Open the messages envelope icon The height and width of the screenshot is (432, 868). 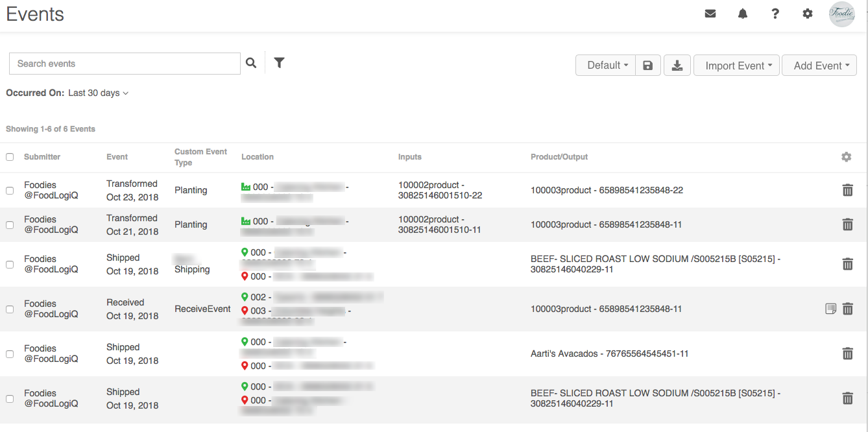point(710,14)
